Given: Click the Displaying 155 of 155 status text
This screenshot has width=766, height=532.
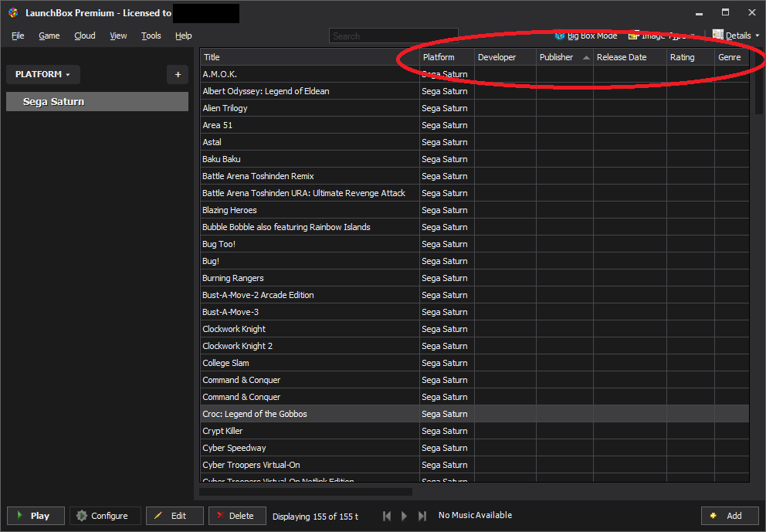Looking at the screenshot, I should [x=315, y=517].
